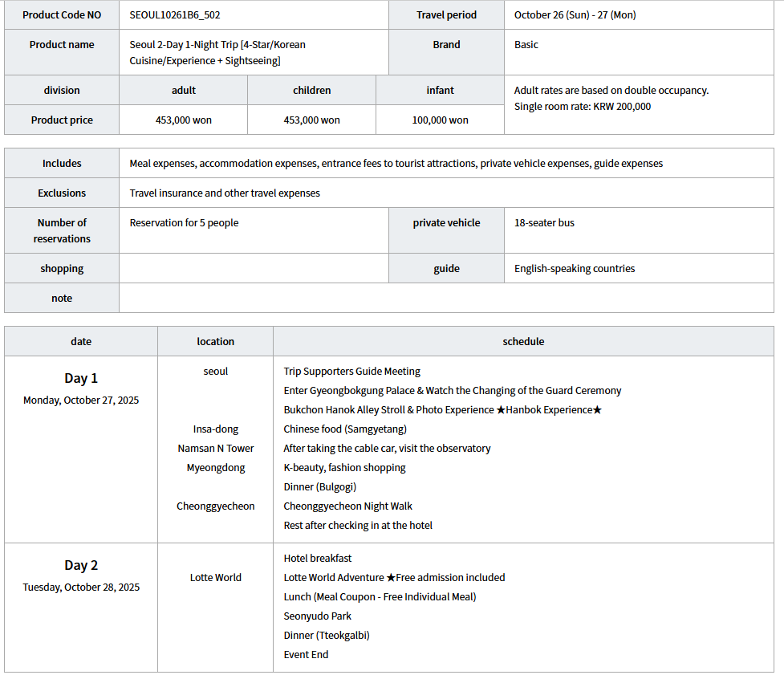Select the travel period date text
The image size is (784, 675).
[x=575, y=15]
